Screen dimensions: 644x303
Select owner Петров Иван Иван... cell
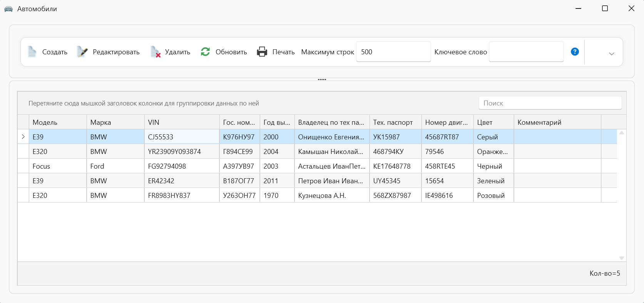coord(332,181)
